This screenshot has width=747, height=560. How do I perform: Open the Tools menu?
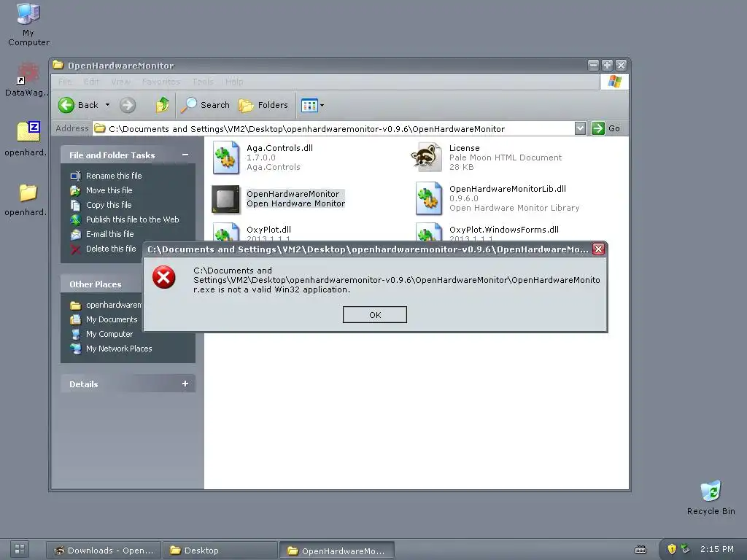click(x=203, y=82)
